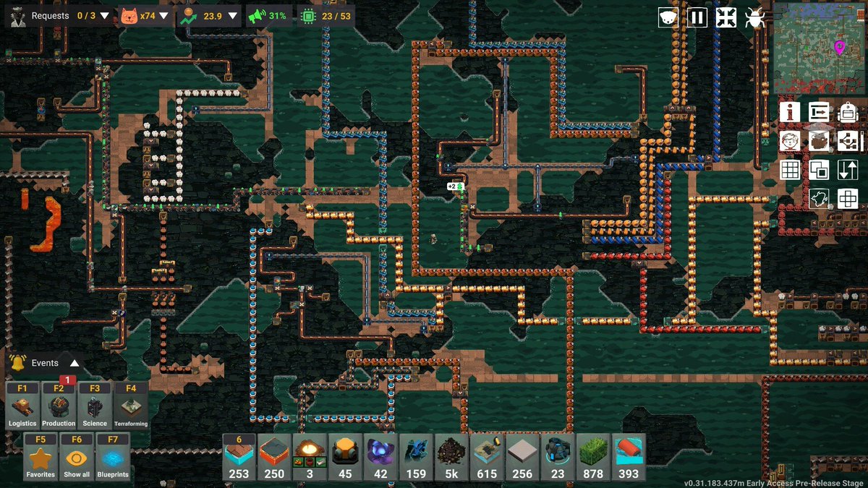Select the red roller item 393
The image size is (868, 488).
coord(629,458)
